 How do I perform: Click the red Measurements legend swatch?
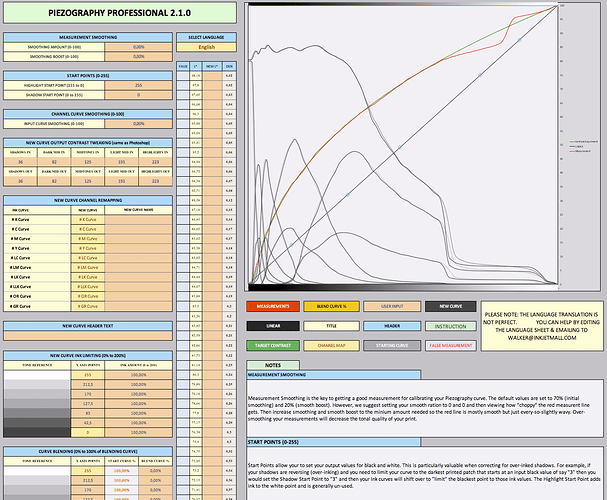[x=268, y=305]
